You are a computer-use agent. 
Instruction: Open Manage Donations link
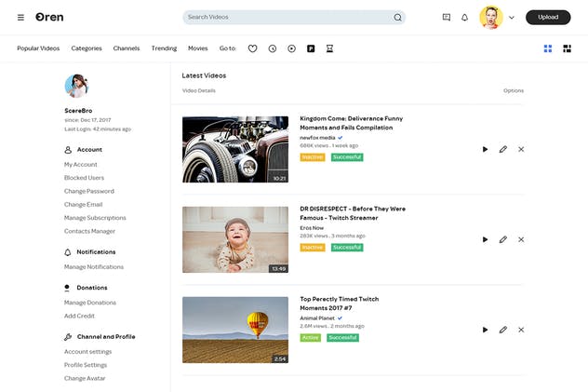[x=90, y=303]
